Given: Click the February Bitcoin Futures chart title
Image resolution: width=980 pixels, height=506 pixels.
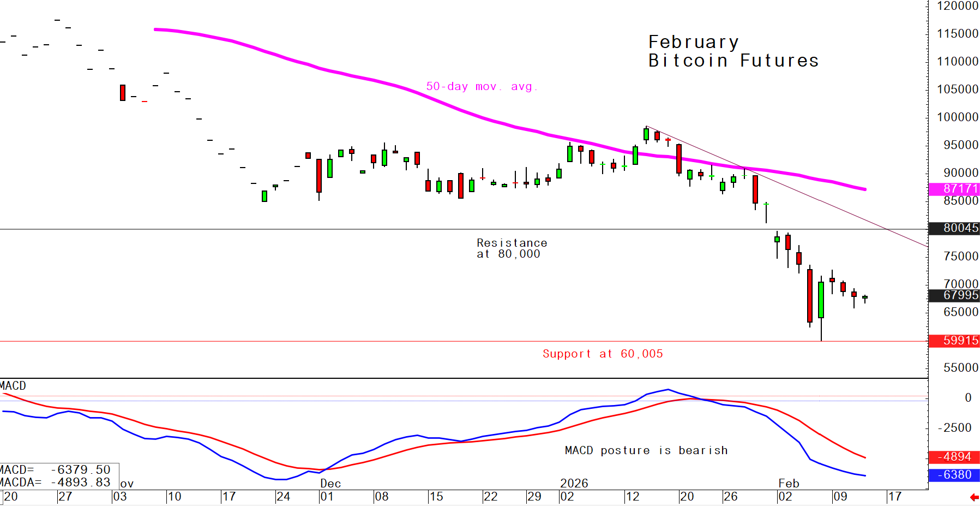Looking at the screenshot, I should pyautogui.click(x=732, y=51).
